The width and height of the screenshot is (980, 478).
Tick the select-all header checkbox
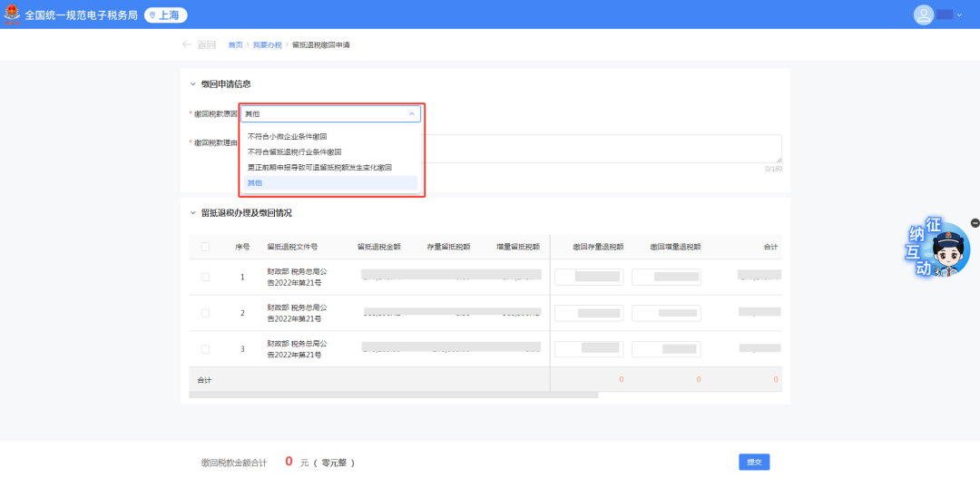pos(205,247)
